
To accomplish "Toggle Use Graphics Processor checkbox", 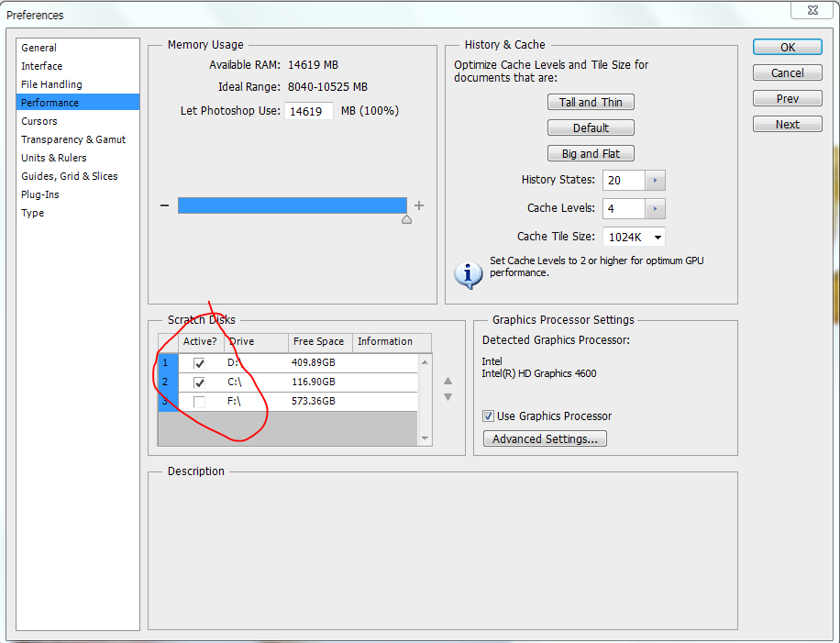I will tap(488, 416).
